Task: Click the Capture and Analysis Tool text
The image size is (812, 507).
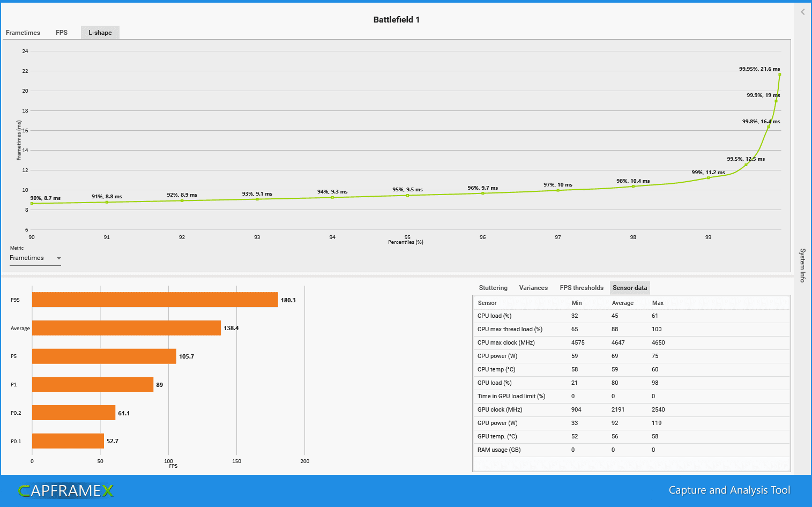Action: coord(729,490)
